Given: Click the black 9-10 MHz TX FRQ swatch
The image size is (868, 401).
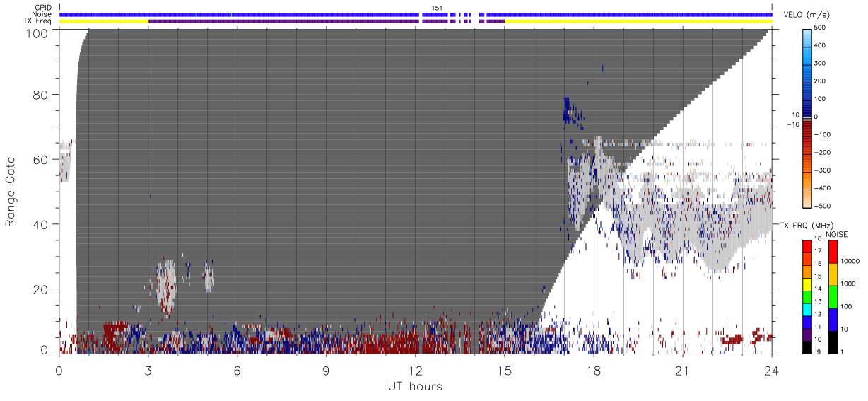Looking at the screenshot, I should point(807,347).
